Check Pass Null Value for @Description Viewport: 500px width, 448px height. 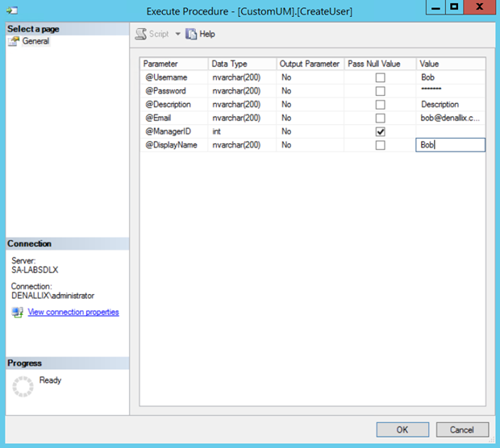(380, 105)
